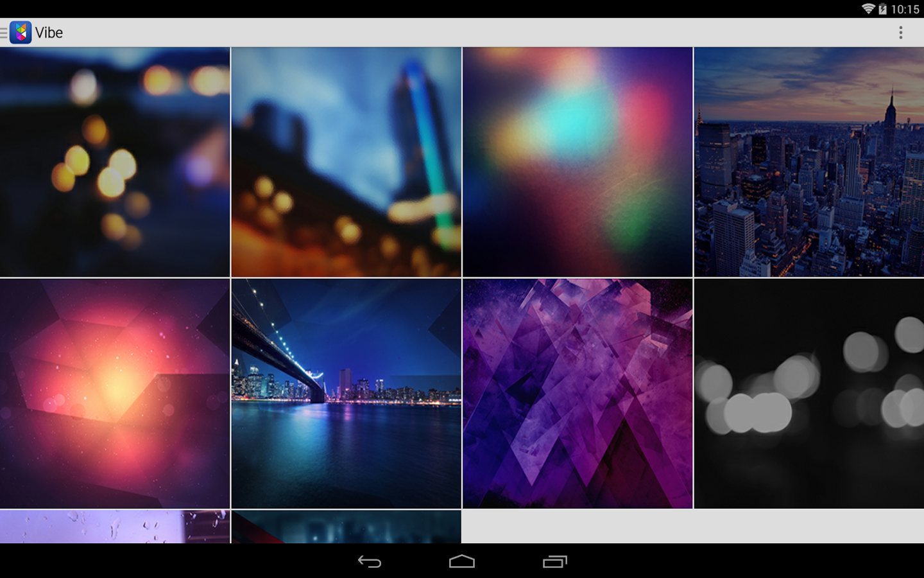Open the New York skyline dusk wallpaper
The width and height of the screenshot is (924, 578).
[809, 162]
